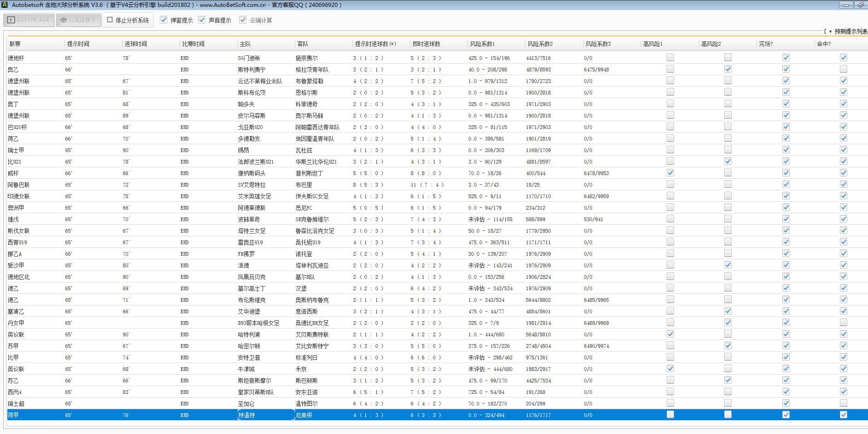This screenshot has height=434, width=868.
Task: Click the cloud icon on 云端连接中
Action: click(64, 20)
